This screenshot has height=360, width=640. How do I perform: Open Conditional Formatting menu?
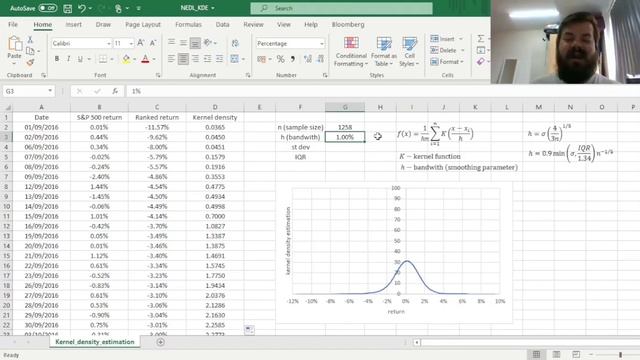[x=351, y=51]
